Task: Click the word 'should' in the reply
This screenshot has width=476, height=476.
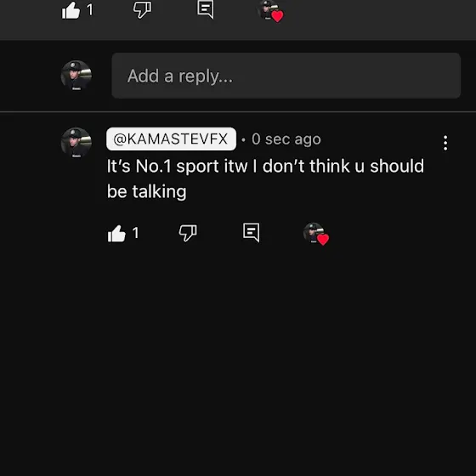Action: tap(397, 167)
